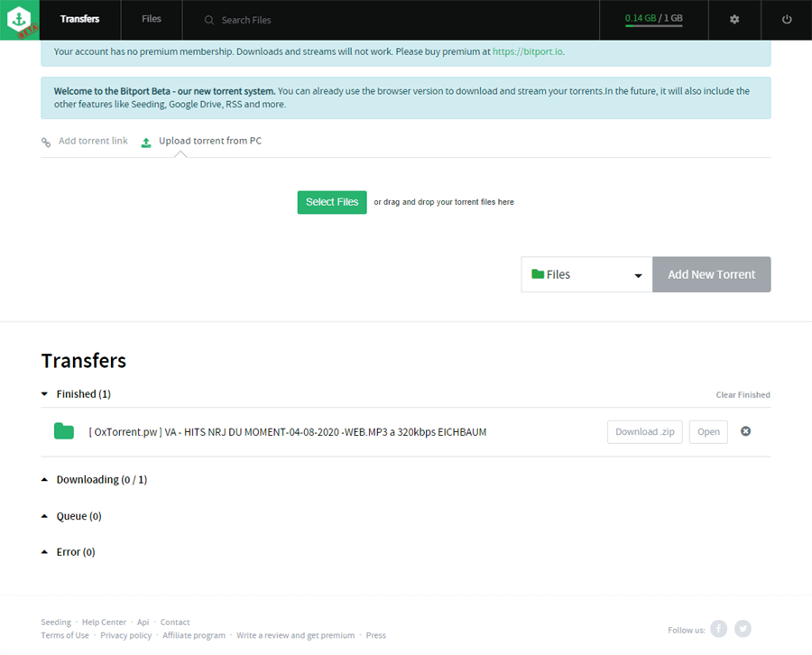Open the Files destination dropdown

586,274
